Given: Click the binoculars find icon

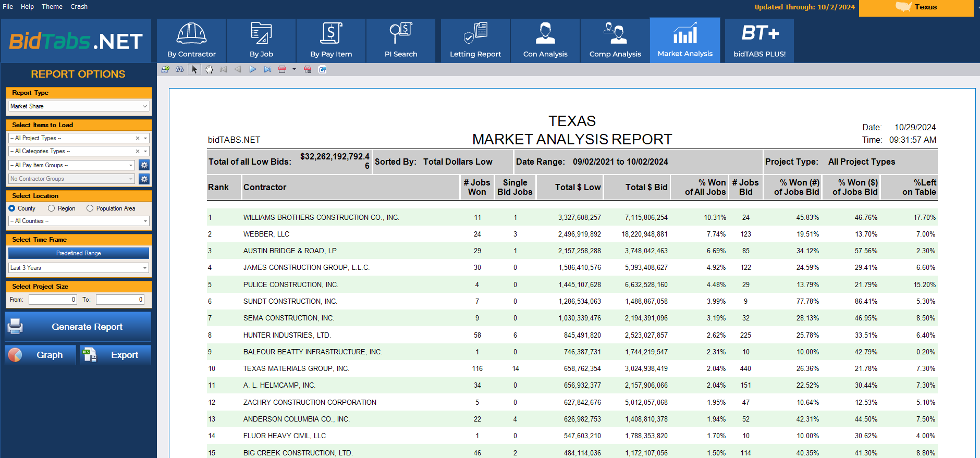Looking at the screenshot, I should 180,69.
